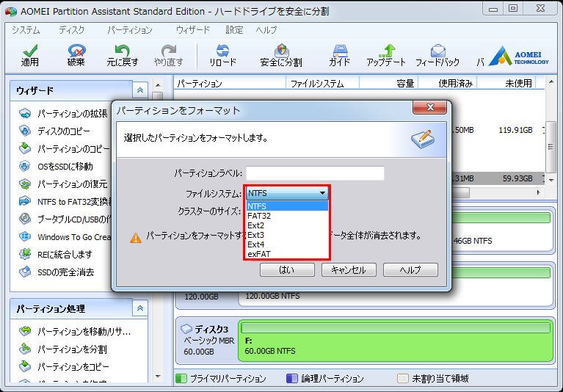The image size is (563, 392).
Task: Click the 未使用 column header
Action: tap(506, 83)
